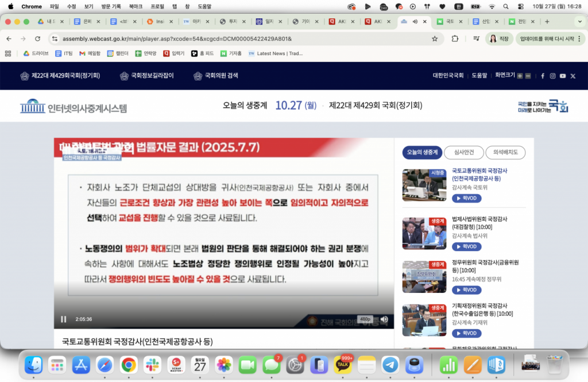Image resolution: width=588 pixels, height=382 pixels.
Task: Select the 오늘의 생중계 tab
Action: tap(422, 152)
